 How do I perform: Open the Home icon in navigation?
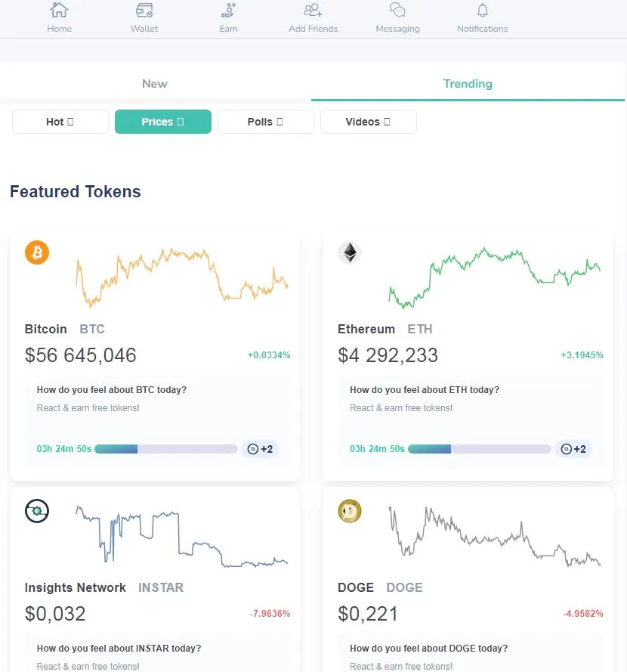click(59, 10)
